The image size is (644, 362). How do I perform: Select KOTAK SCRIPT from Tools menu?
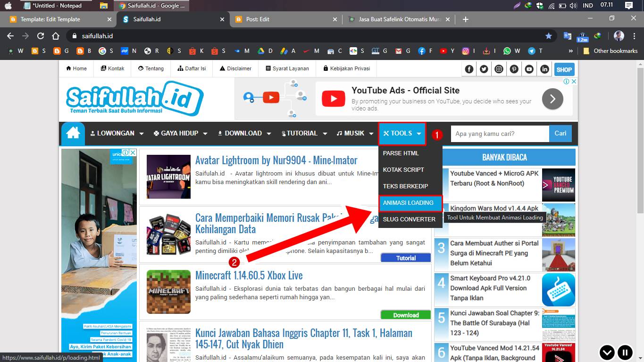pyautogui.click(x=410, y=170)
